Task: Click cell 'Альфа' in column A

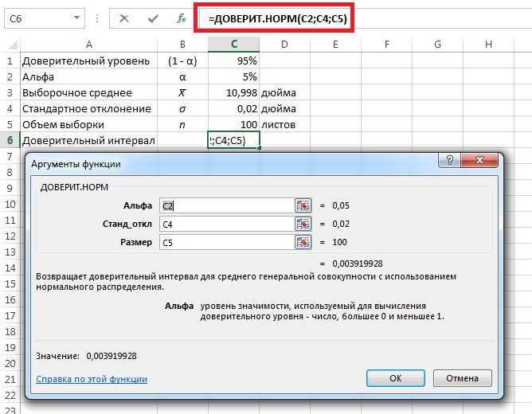Action: [x=89, y=77]
